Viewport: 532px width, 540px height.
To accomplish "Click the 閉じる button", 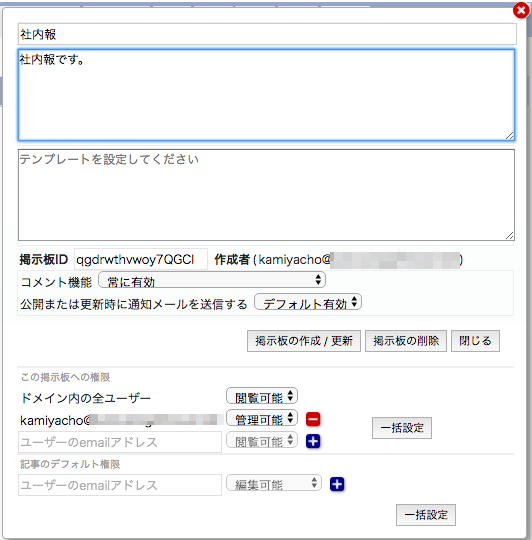I will point(475,341).
